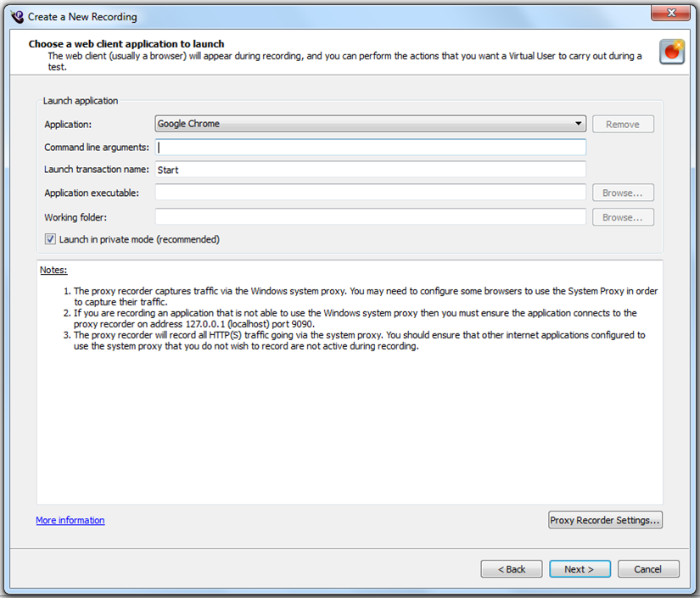Click the recorder icon in the header's top-right

coord(672,52)
